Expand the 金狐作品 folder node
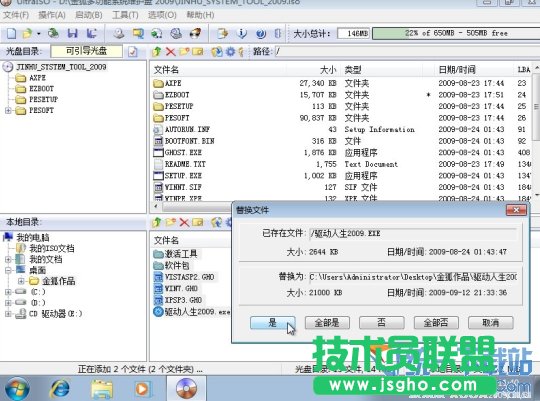The height and width of the screenshot is (401, 540). point(21,281)
